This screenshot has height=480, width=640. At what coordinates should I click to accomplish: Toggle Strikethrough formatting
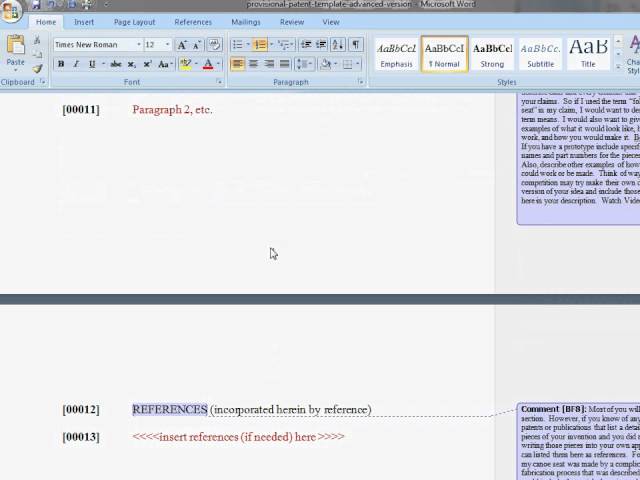(116, 64)
